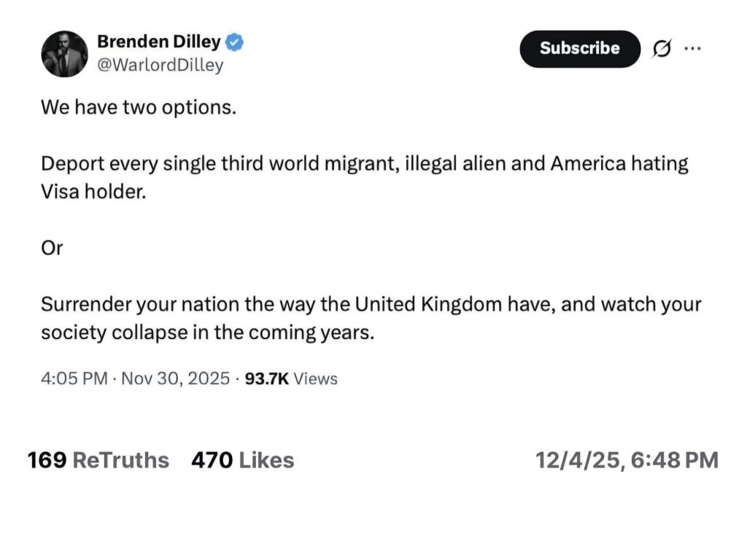This screenshot has width=747, height=560.
Task: Click the Views label after 93.7K
Action: [x=316, y=378]
